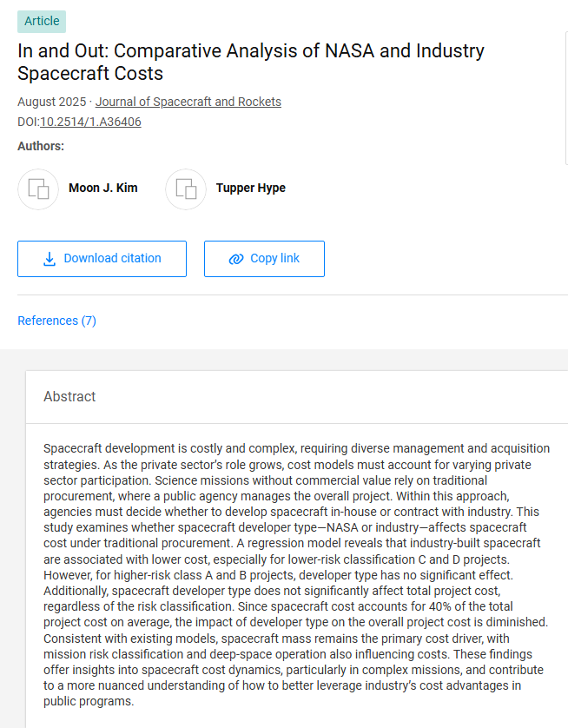Follow the DOI 10.2514/1.A36406 link
Viewport: 568px width, 728px height.
coord(90,122)
